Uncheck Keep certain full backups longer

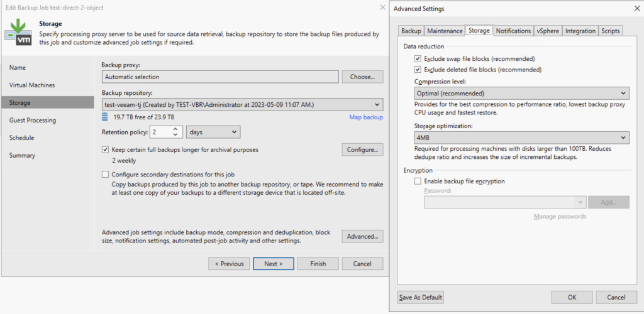[106, 150]
